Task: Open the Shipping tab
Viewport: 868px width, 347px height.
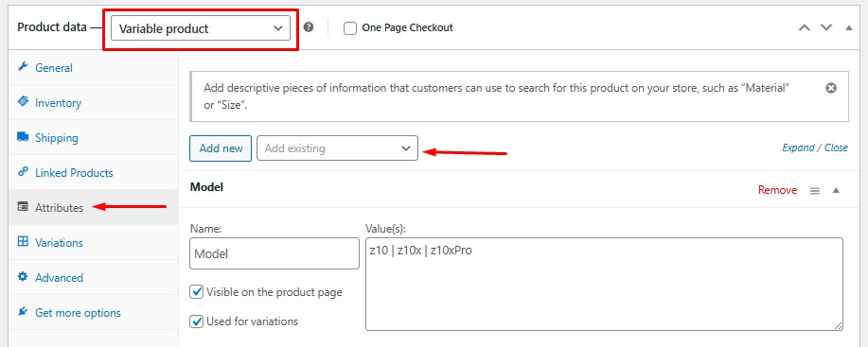Action: [93, 137]
